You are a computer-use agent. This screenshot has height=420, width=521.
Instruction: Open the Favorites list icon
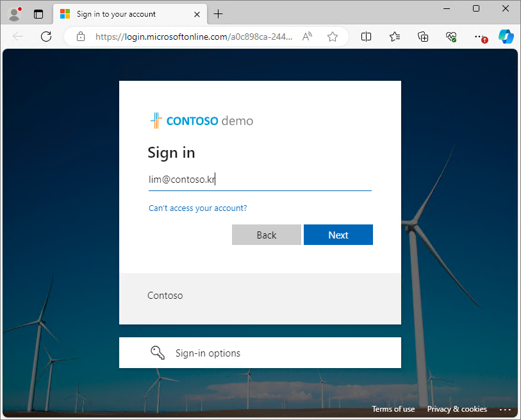click(x=394, y=37)
